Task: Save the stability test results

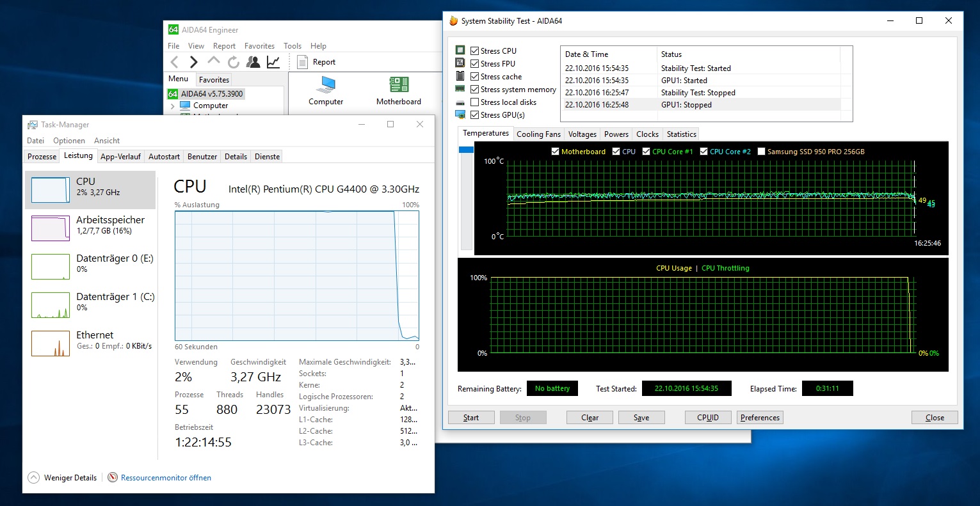Action: click(641, 418)
